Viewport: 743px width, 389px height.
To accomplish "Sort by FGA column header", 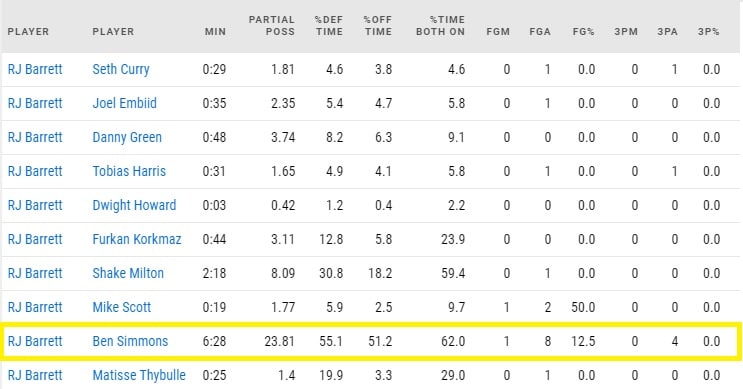I will coord(540,32).
